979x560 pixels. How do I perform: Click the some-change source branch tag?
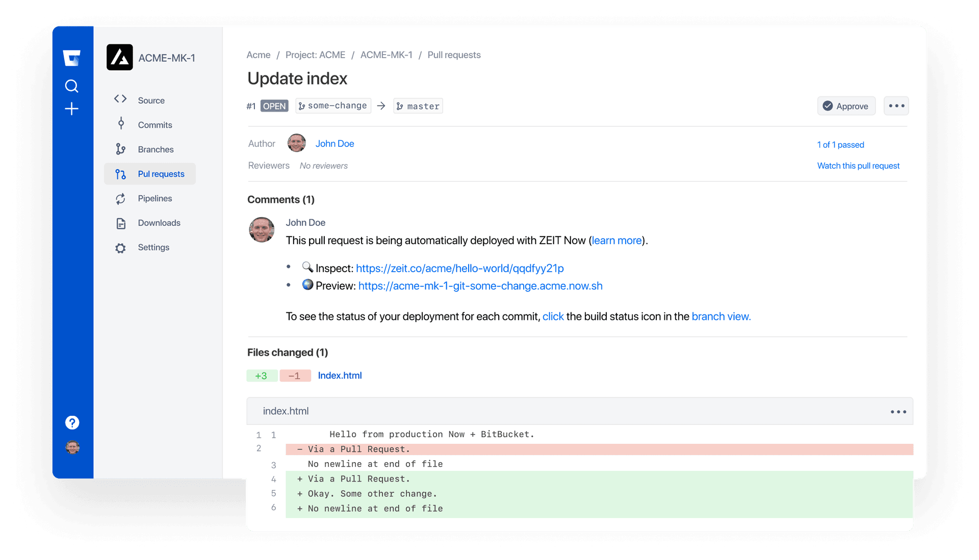333,106
